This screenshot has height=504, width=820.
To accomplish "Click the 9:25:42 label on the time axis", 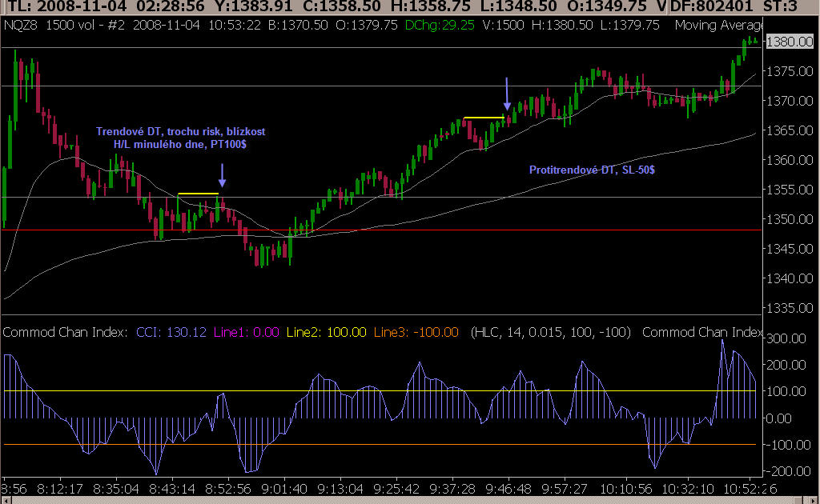I will [396, 490].
